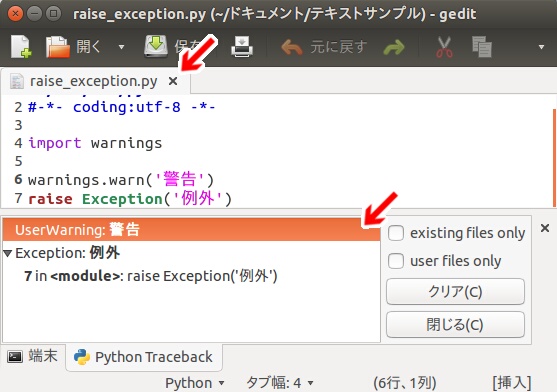Click the editor vertical scrollbar

click(554, 158)
